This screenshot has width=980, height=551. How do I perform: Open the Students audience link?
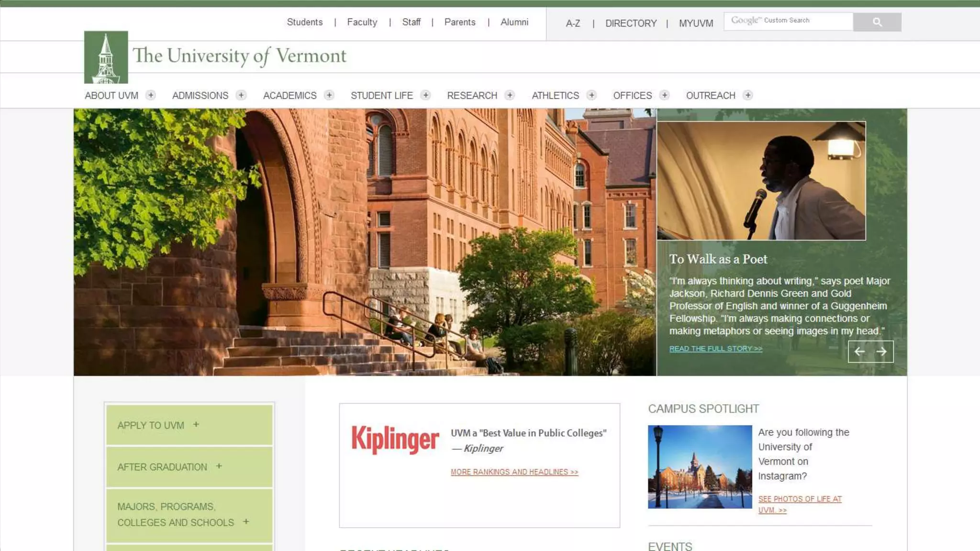pyautogui.click(x=305, y=22)
